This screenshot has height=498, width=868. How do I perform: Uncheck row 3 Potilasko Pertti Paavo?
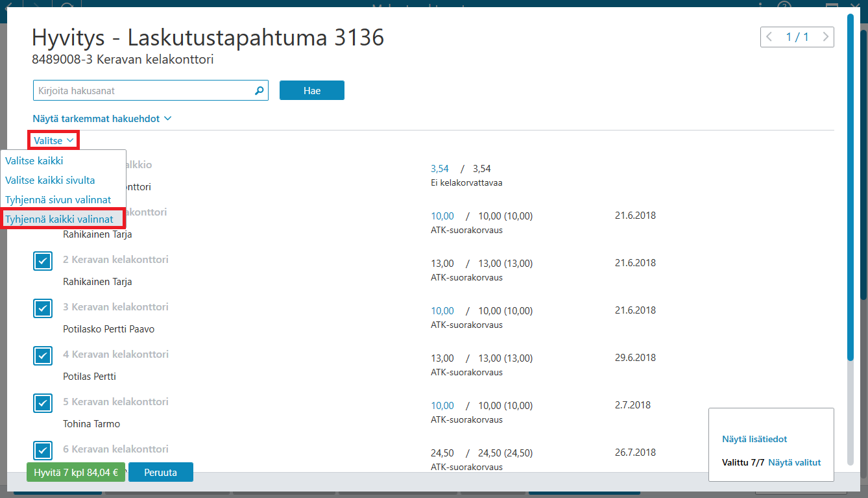click(x=43, y=308)
